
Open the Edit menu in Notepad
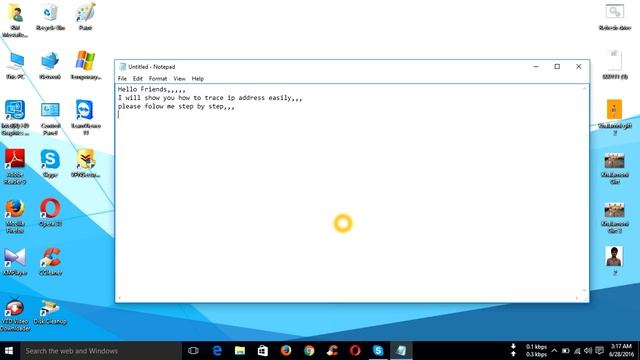click(x=138, y=78)
